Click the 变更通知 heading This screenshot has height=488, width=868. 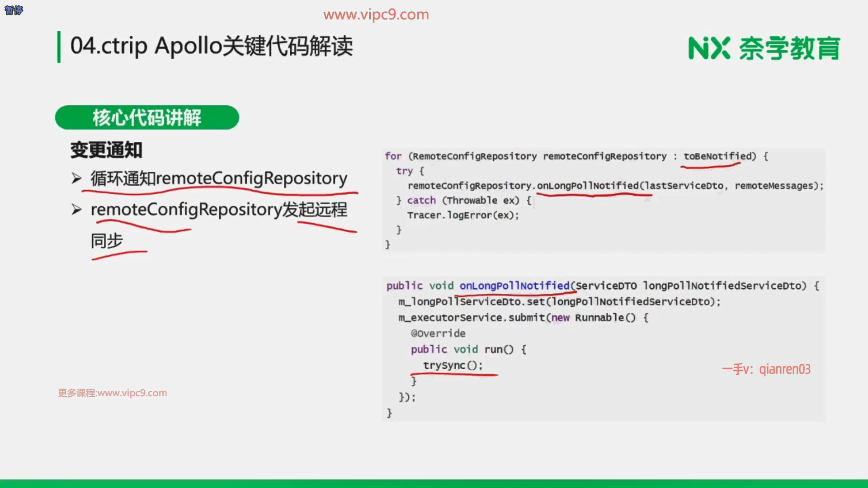pos(106,150)
